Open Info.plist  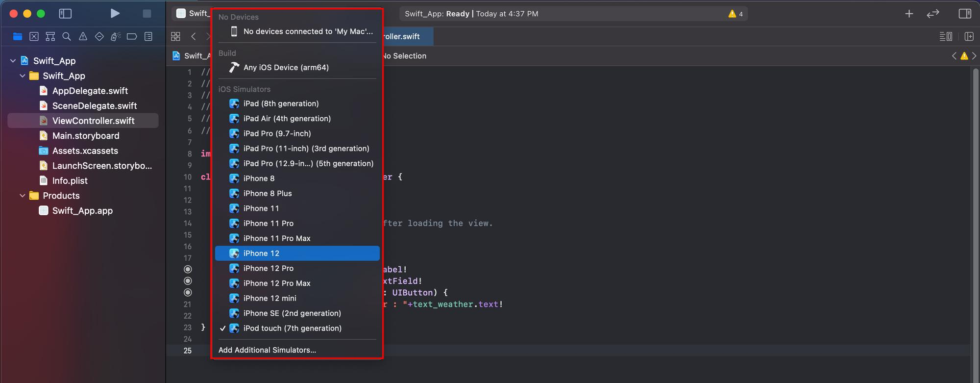coord(70,181)
